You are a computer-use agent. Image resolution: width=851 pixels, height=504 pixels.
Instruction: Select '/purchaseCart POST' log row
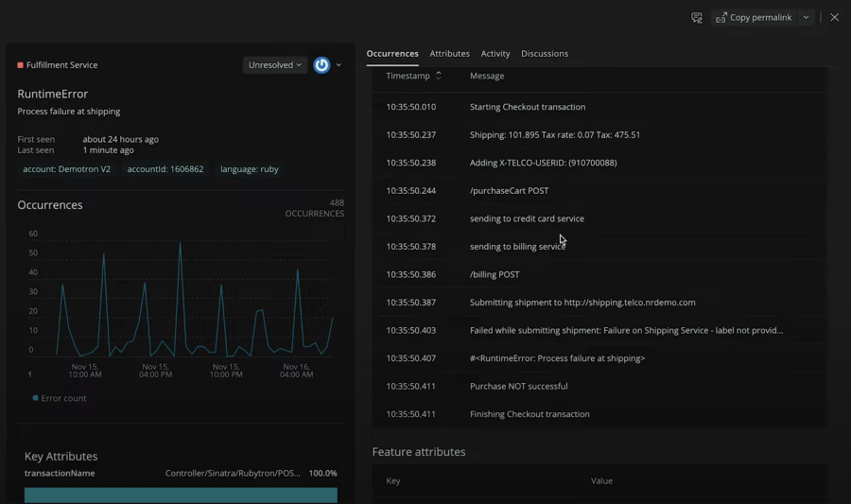599,191
